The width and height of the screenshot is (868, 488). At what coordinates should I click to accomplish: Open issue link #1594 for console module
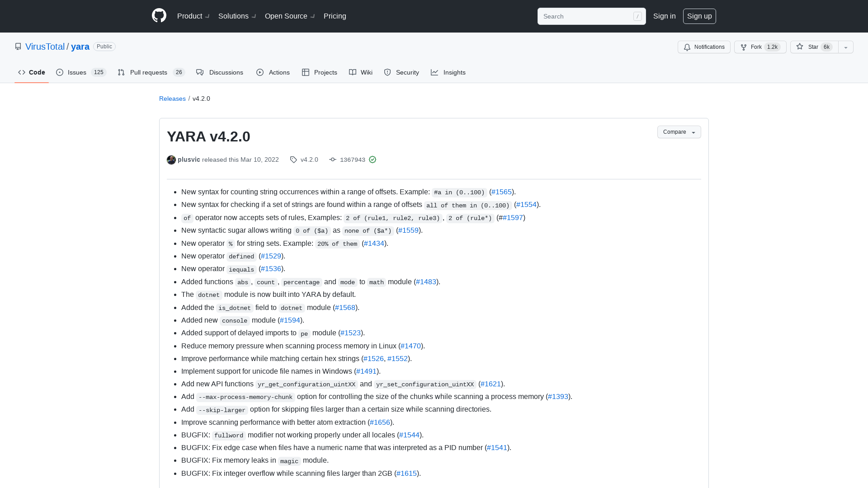pos(290,320)
